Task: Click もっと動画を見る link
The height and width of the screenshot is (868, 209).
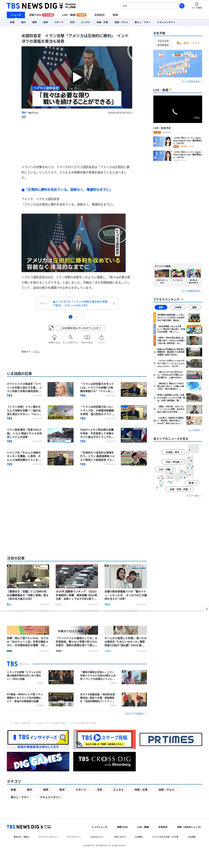Action: pos(192,291)
